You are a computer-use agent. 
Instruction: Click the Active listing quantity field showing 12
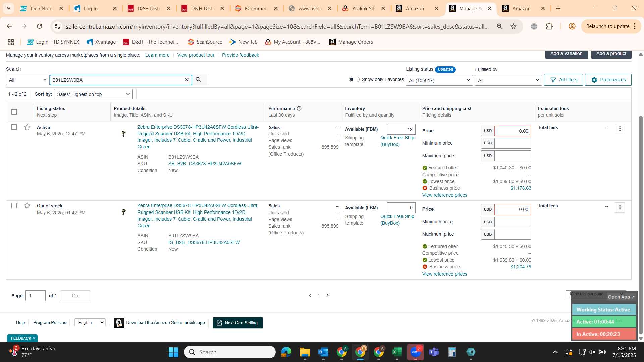point(401,129)
